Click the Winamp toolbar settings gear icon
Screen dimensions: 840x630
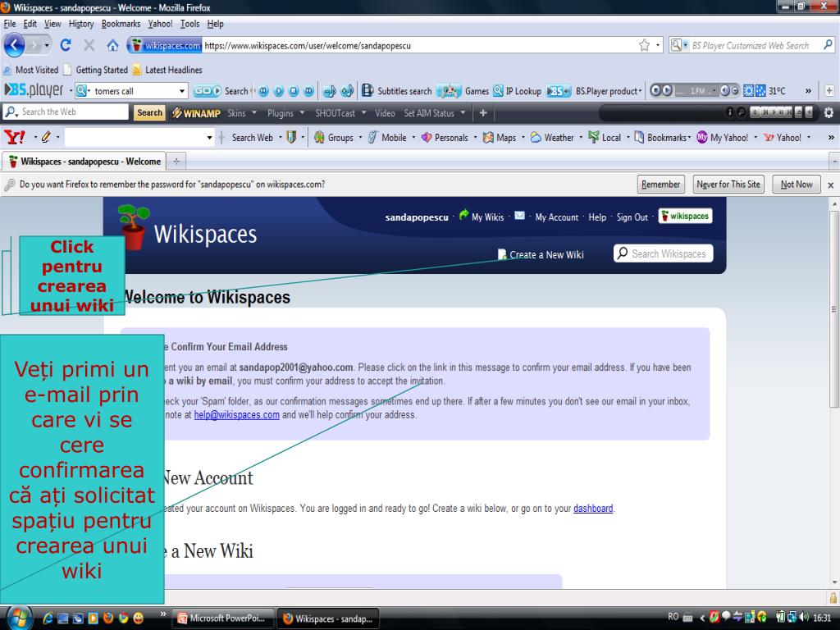[x=829, y=112]
